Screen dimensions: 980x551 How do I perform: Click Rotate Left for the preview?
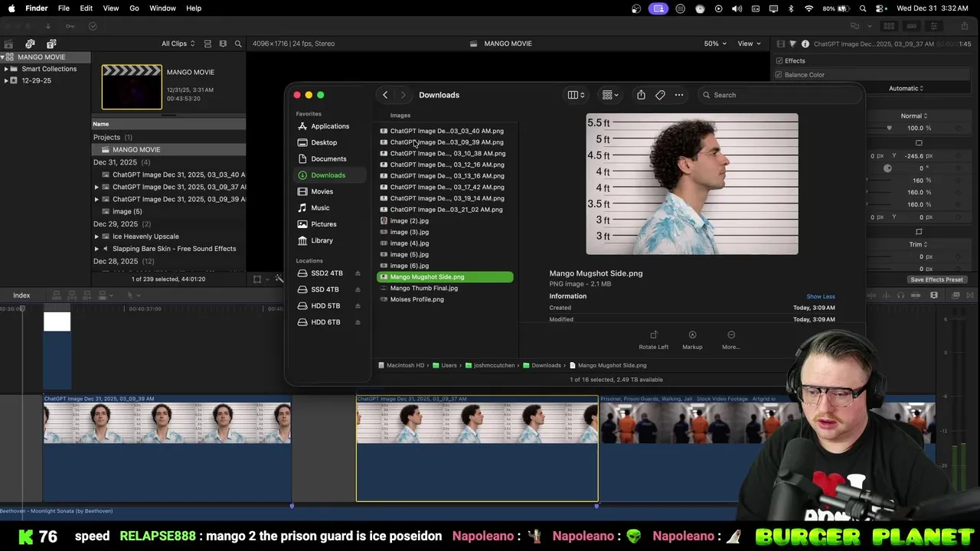click(653, 340)
